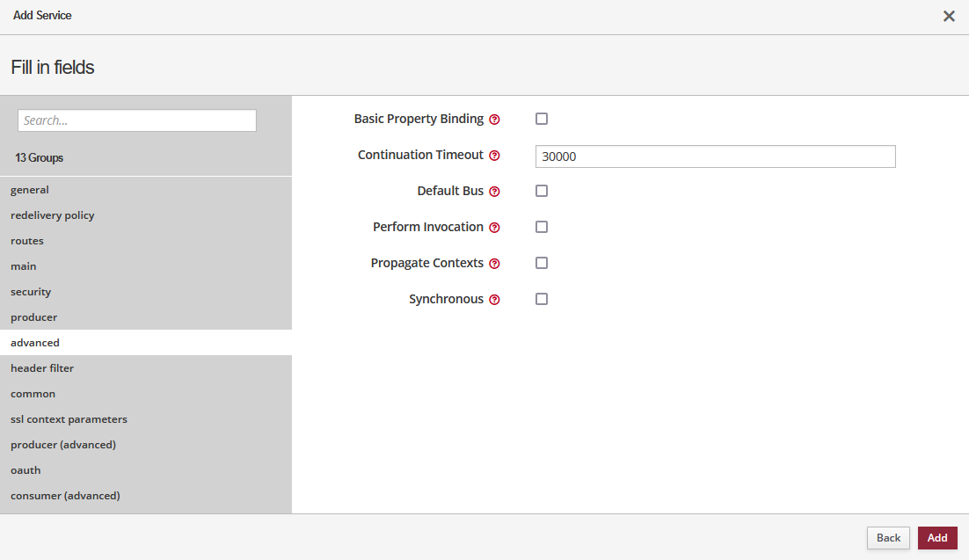
Task: Focus the Continuation Timeout input field
Action: (x=715, y=156)
